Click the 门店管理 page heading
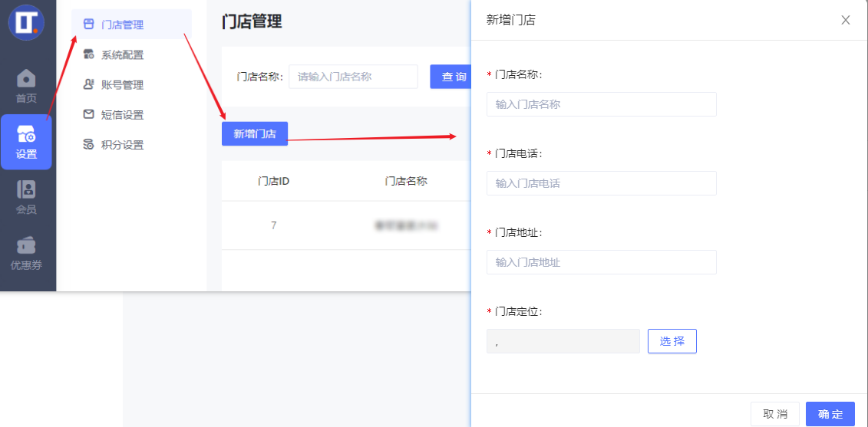 pyautogui.click(x=252, y=21)
